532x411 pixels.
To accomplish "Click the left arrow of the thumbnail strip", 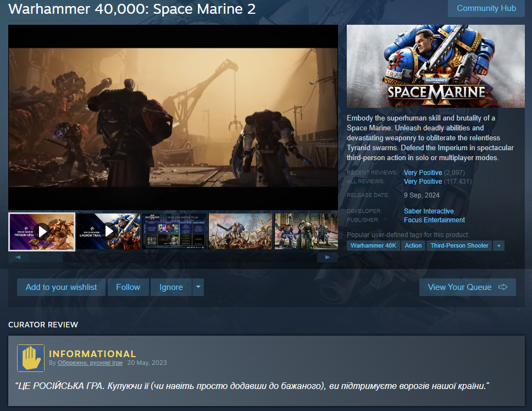I will pos(18,257).
